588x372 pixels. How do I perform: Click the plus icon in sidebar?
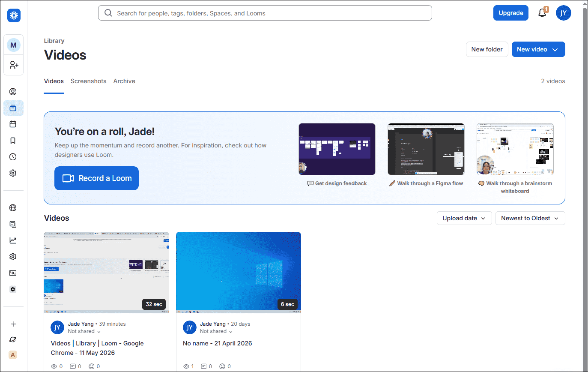[x=13, y=324]
